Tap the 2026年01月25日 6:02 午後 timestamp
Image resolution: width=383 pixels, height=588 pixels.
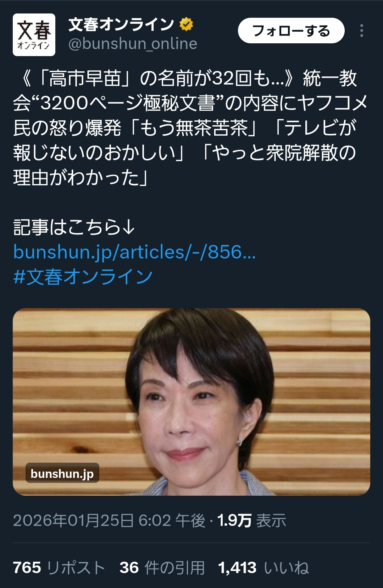109,521
